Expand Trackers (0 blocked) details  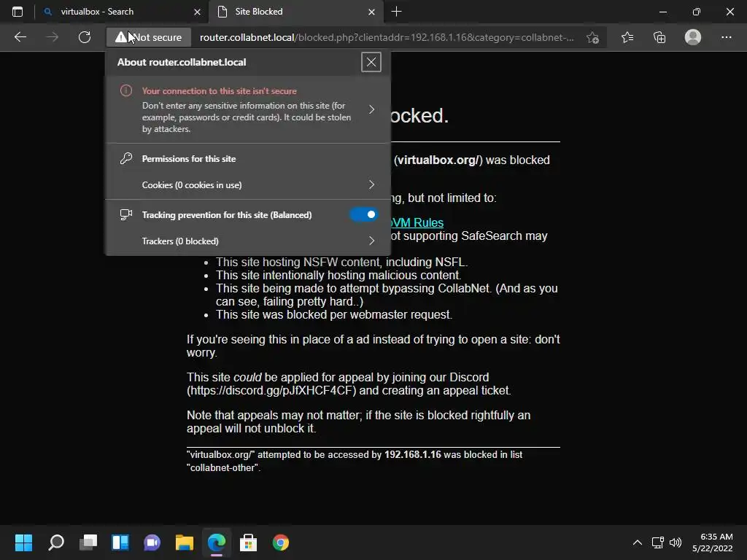point(248,241)
